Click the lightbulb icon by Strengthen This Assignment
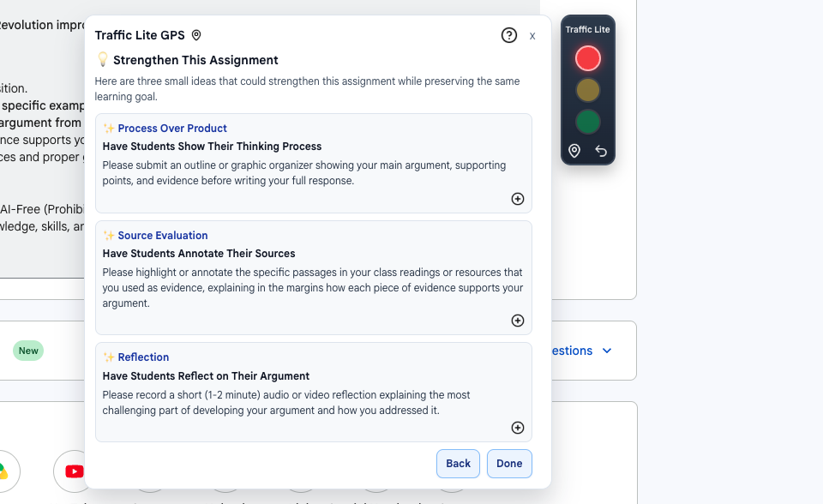823x504 pixels. (103, 59)
